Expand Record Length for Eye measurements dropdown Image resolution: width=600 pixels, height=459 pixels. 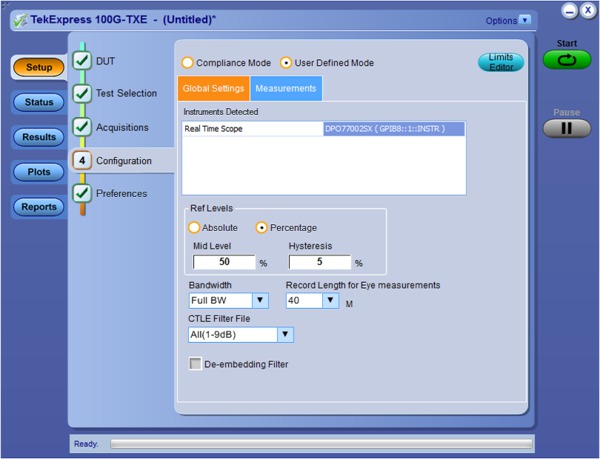(x=330, y=300)
